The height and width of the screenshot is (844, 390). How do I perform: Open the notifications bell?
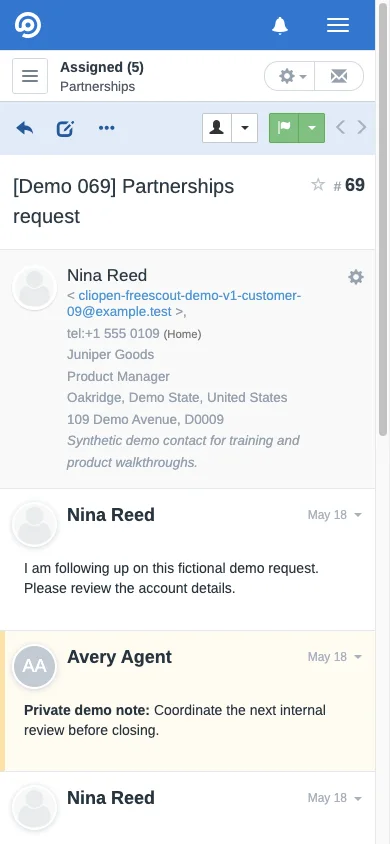point(280,25)
